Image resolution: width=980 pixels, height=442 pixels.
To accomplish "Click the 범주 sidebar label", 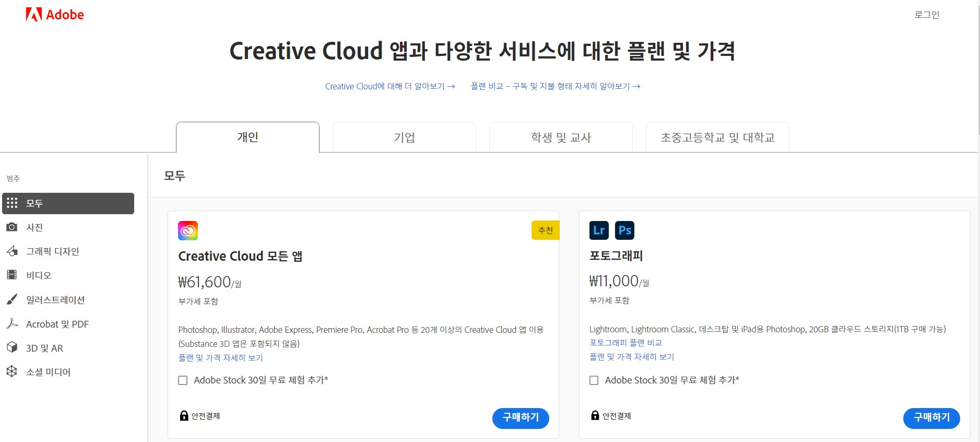I will click(13, 179).
